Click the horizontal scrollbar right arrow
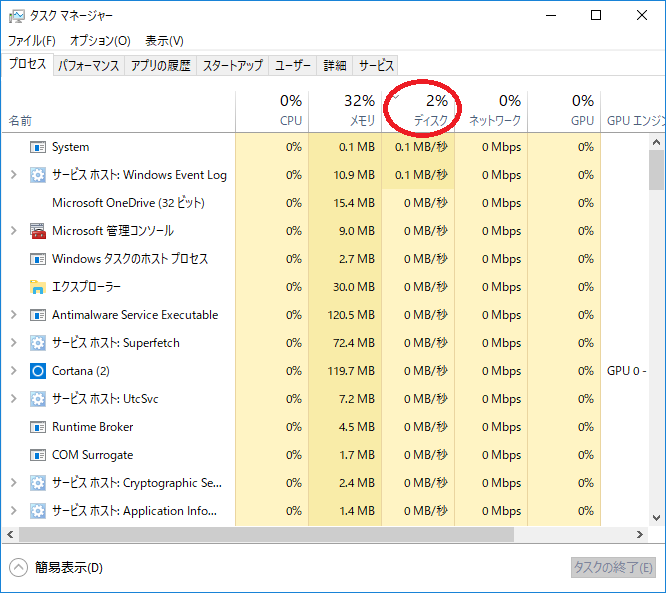Screen dimensions: 666x593 pos(640,534)
